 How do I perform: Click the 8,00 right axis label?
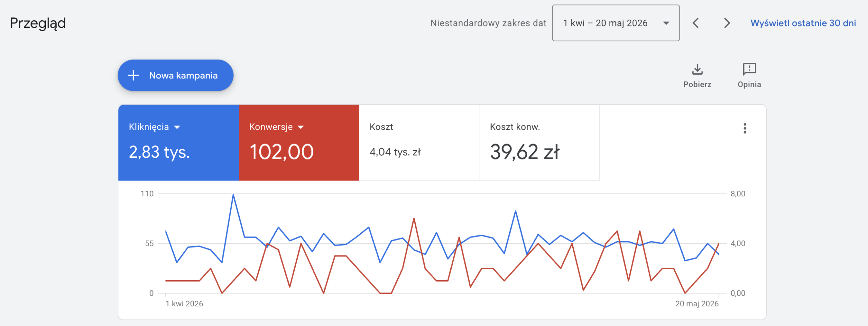tap(738, 194)
